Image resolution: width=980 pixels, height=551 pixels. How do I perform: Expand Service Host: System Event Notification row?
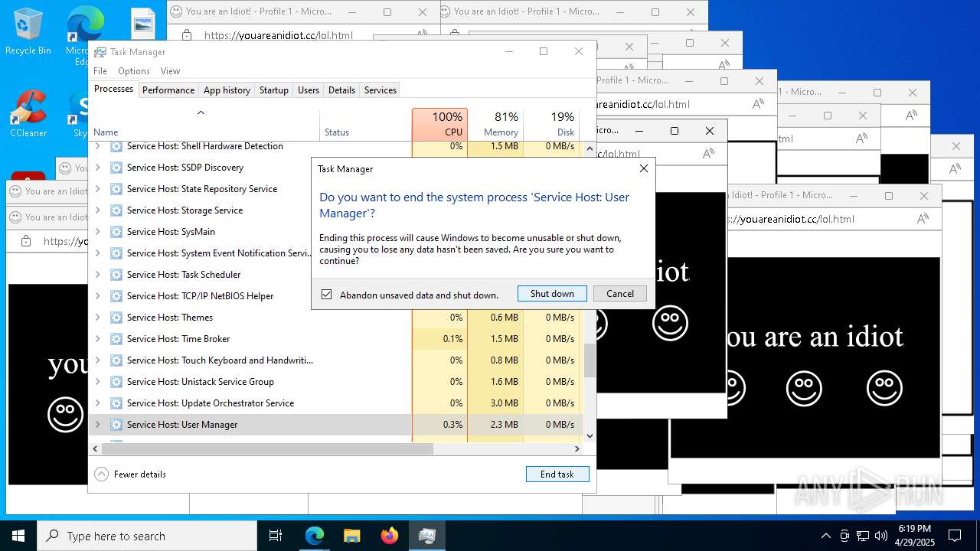(97, 253)
